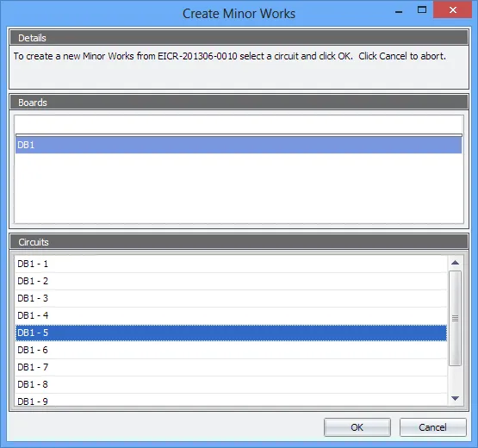Select circuit DB1 - 8
478x448 pixels.
(231, 384)
